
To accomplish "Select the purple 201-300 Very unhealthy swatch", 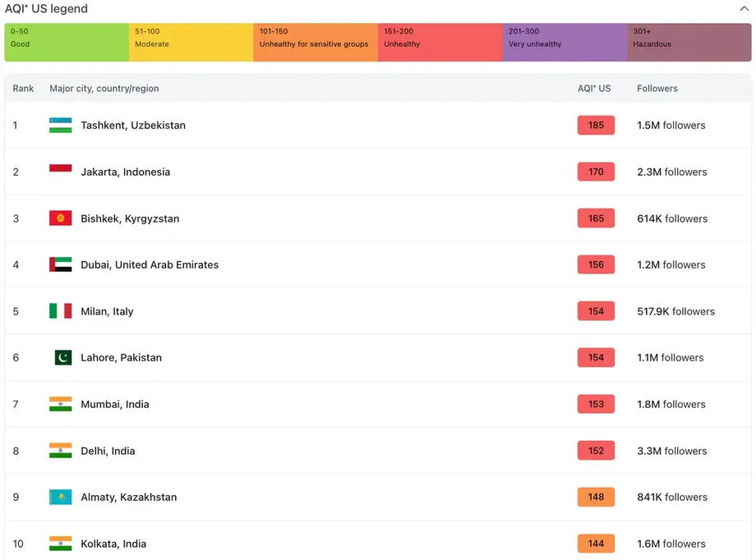I will (565, 43).
